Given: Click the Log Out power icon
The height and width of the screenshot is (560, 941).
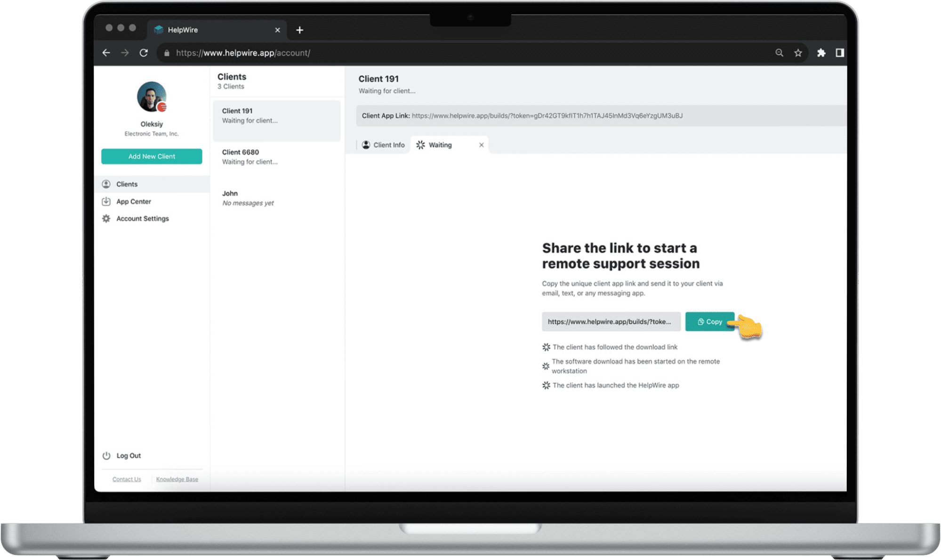Looking at the screenshot, I should [x=106, y=455].
